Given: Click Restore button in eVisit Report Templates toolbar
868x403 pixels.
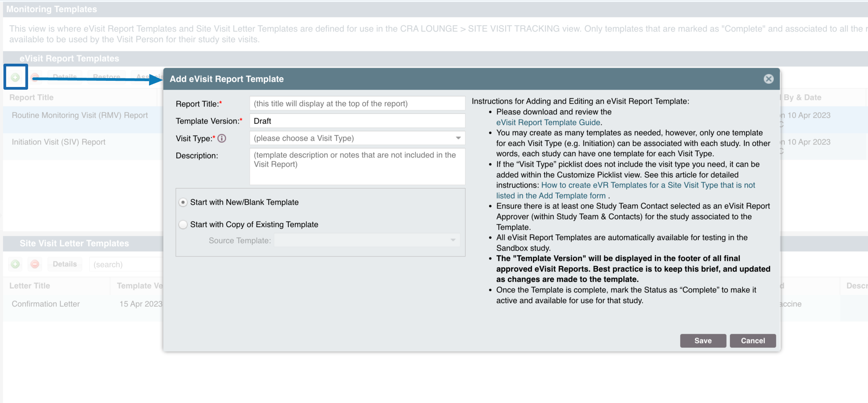Looking at the screenshot, I should [107, 77].
